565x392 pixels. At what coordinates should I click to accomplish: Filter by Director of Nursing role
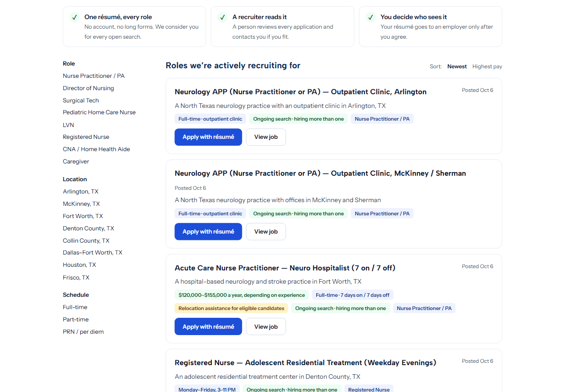[x=88, y=88]
